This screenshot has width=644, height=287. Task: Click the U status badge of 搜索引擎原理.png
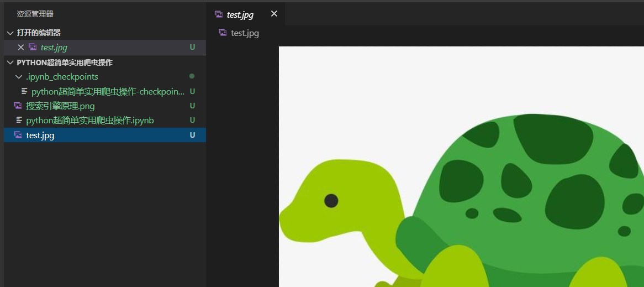(x=192, y=106)
